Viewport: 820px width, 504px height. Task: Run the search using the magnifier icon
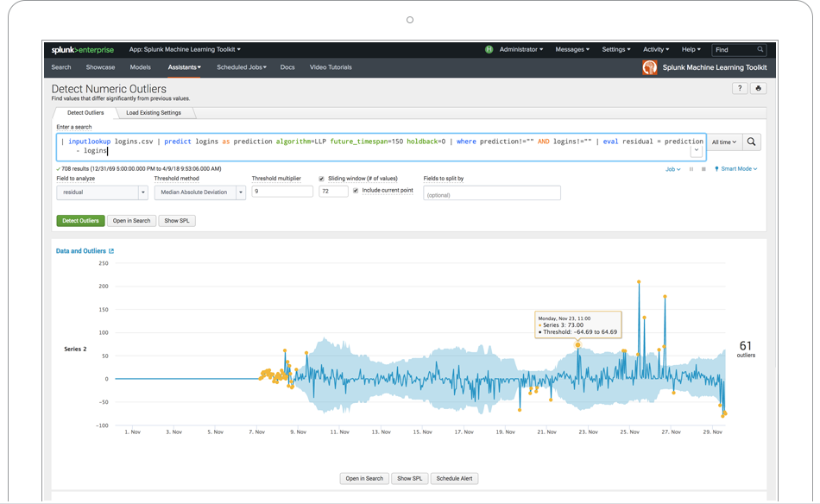[751, 142]
